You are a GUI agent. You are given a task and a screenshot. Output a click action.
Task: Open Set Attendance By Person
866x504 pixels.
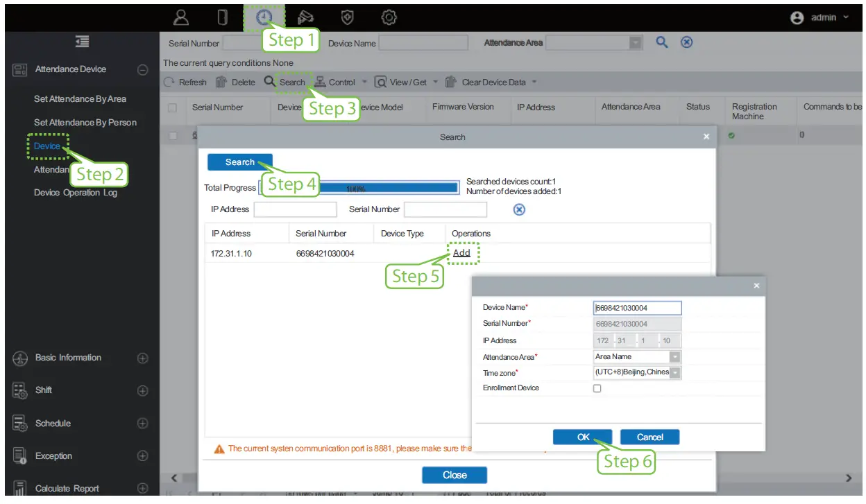85,123
